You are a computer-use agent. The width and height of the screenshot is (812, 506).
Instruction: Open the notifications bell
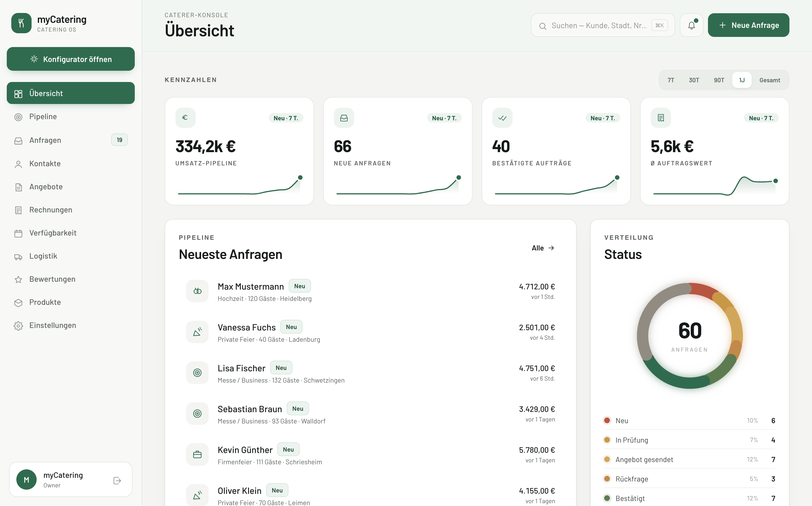pyautogui.click(x=691, y=25)
